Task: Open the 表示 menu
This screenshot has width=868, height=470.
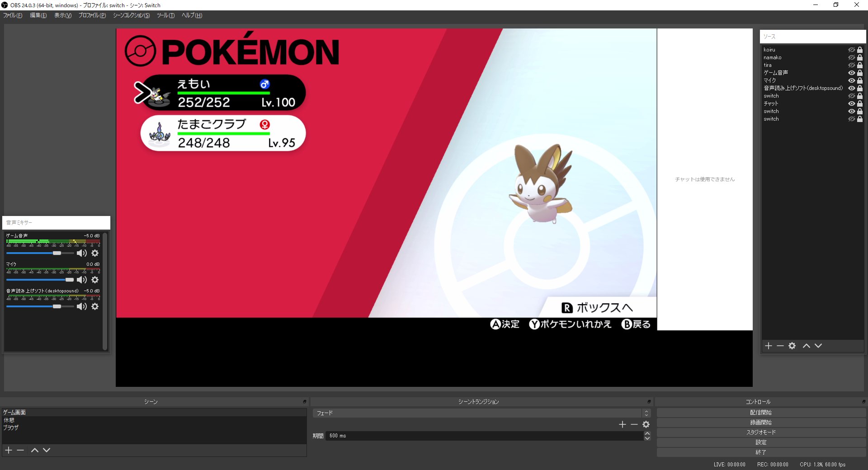Action: [x=63, y=15]
